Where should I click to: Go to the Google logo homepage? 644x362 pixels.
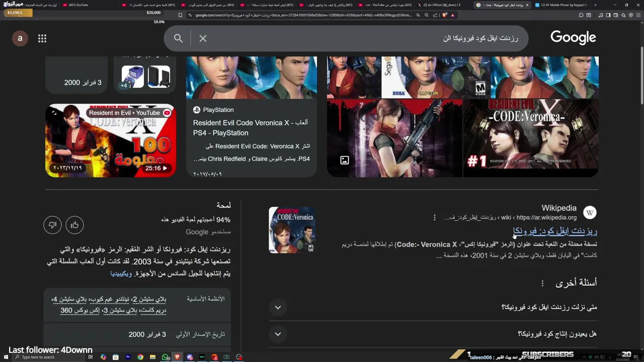573,38
